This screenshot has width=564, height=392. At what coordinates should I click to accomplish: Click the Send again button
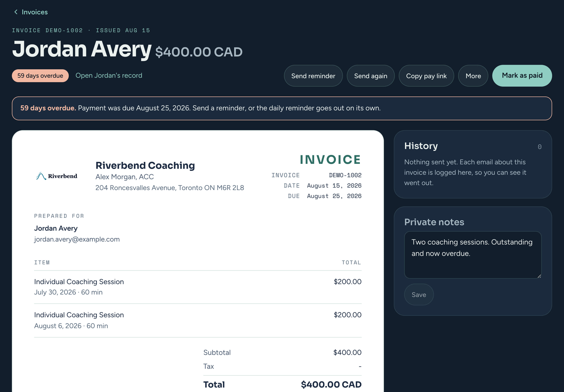(371, 76)
